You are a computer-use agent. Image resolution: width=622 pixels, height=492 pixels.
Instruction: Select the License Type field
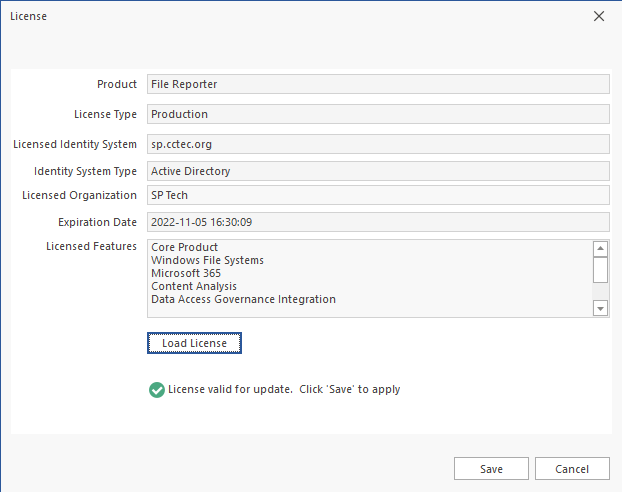point(378,114)
